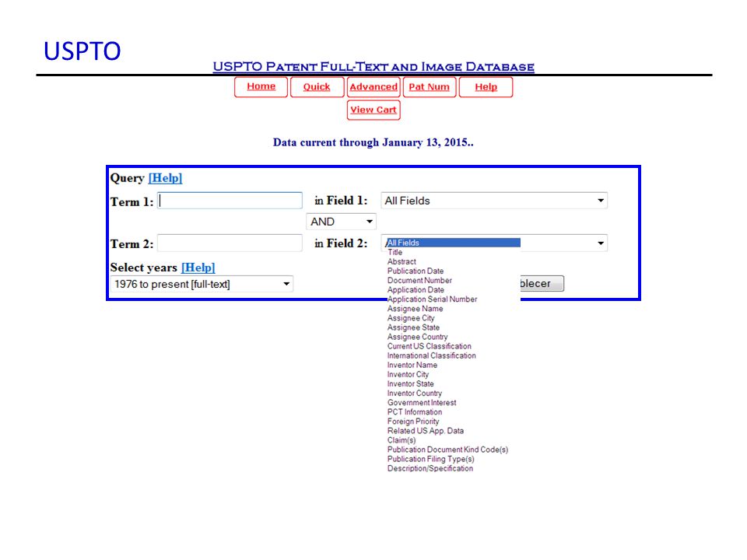This screenshot has width=747, height=560.
Task: Open the USPTO Patent Full-Text database title link
Action: 373,67
